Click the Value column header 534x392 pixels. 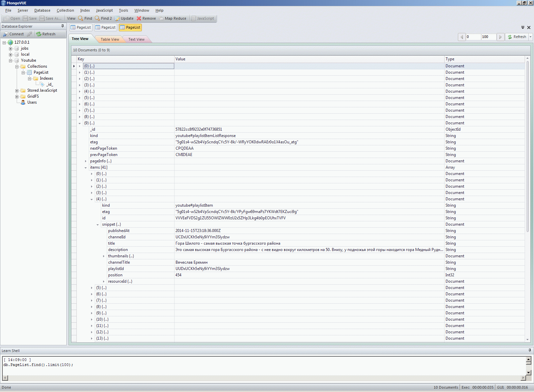[x=309, y=59]
